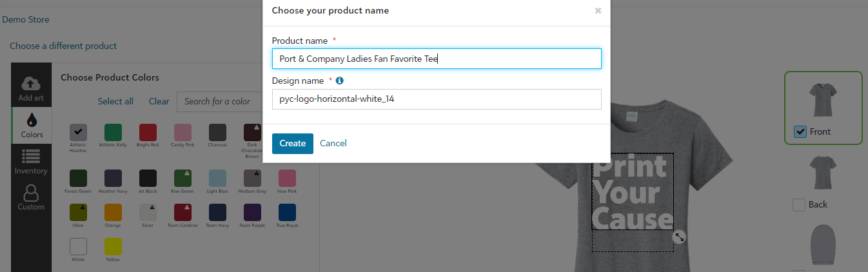Switch to the Colors tab

click(x=31, y=125)
